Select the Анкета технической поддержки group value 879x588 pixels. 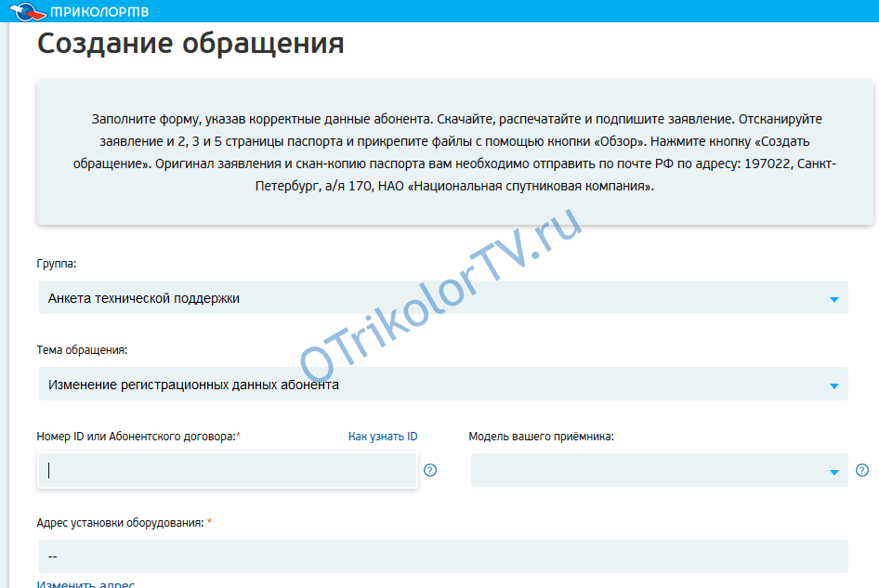pos(144,298)
